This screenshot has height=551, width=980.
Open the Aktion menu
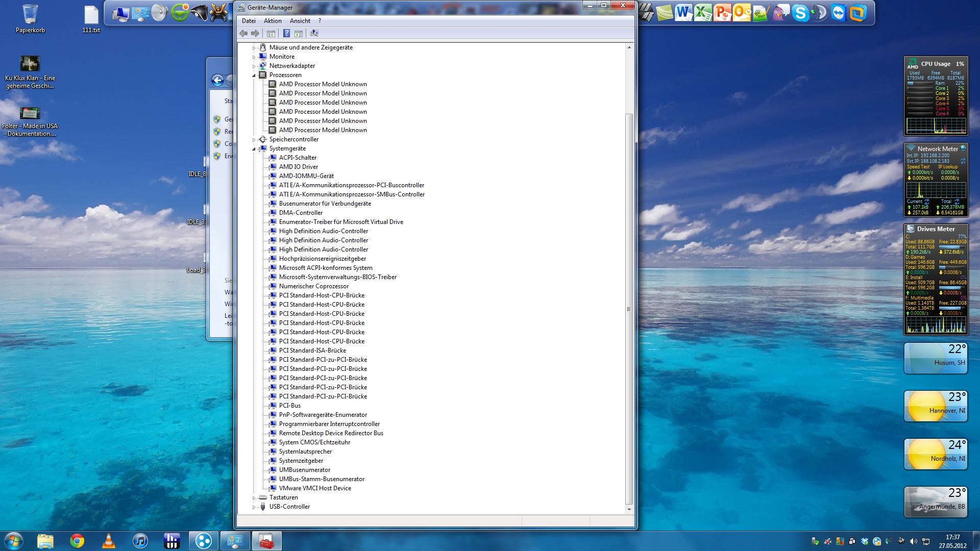273,21
